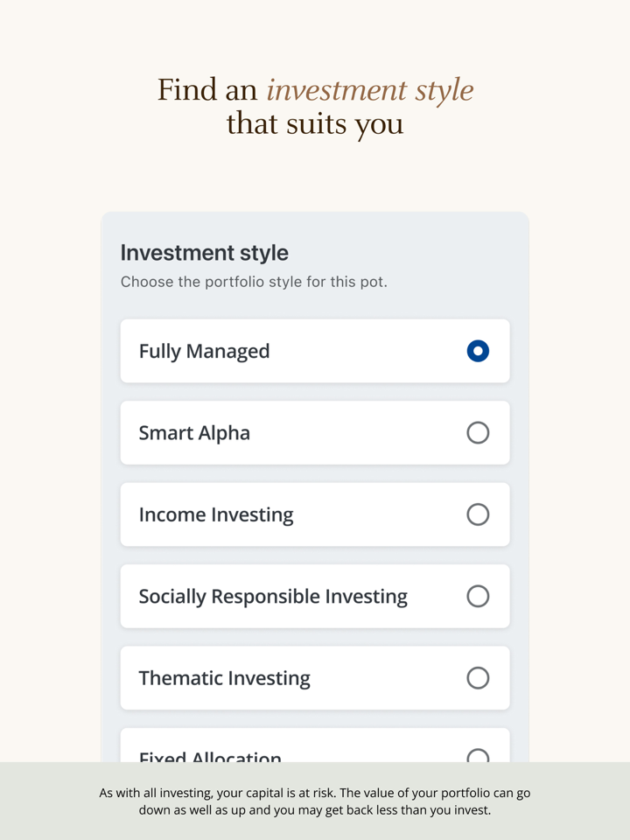Click the bold "Investment style" section title
The height and width of the screenshot is (840, 630).
pos(204,253)
